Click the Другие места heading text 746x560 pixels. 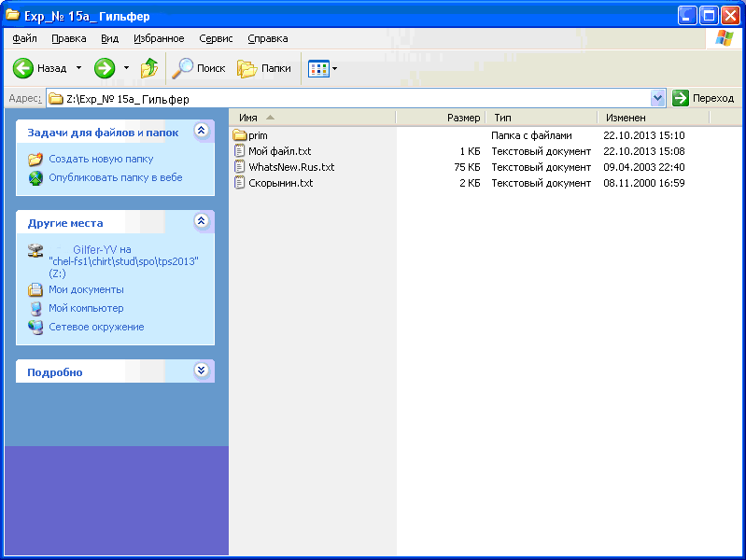tap(65, 223)
